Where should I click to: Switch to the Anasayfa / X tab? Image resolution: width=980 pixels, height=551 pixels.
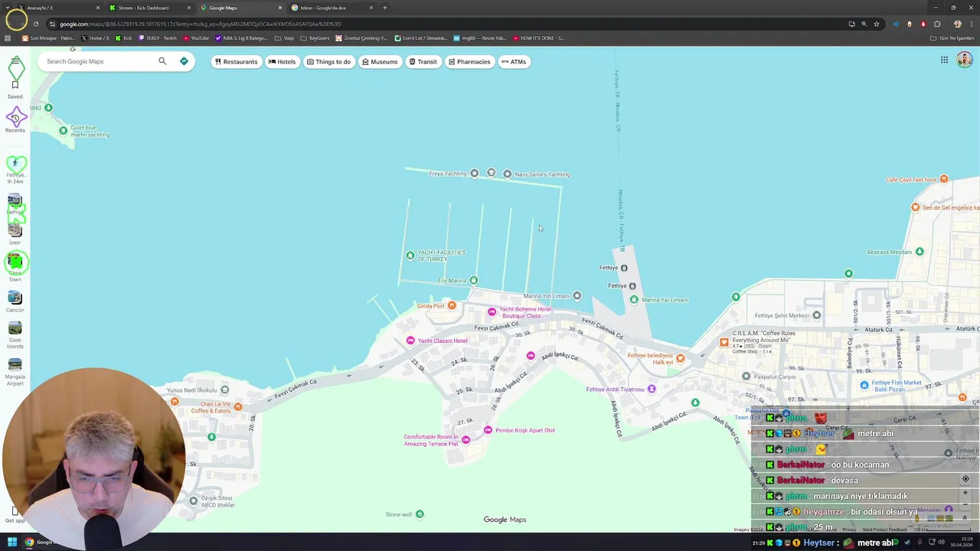pyautogui.click(x=60, y=8)
